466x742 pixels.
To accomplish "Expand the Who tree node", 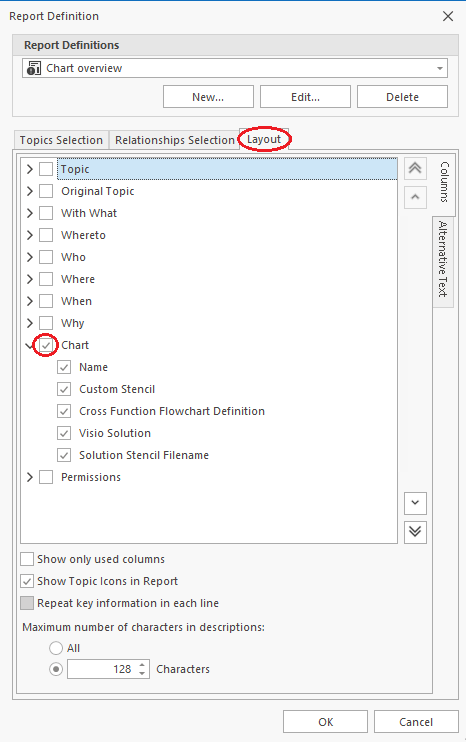I will [30, 257].
